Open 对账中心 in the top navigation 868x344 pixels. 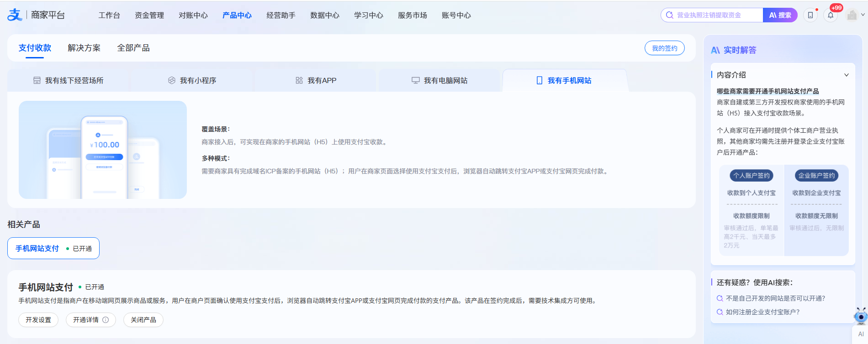[193, 15]
